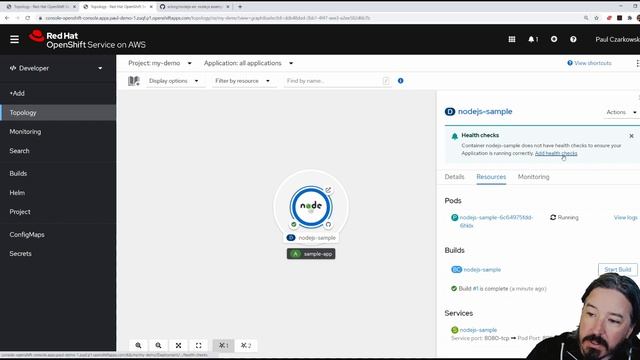Switch to the Monitoring tab in panel
This screenshot has width=640, height=360.
[x=533, y=177]
